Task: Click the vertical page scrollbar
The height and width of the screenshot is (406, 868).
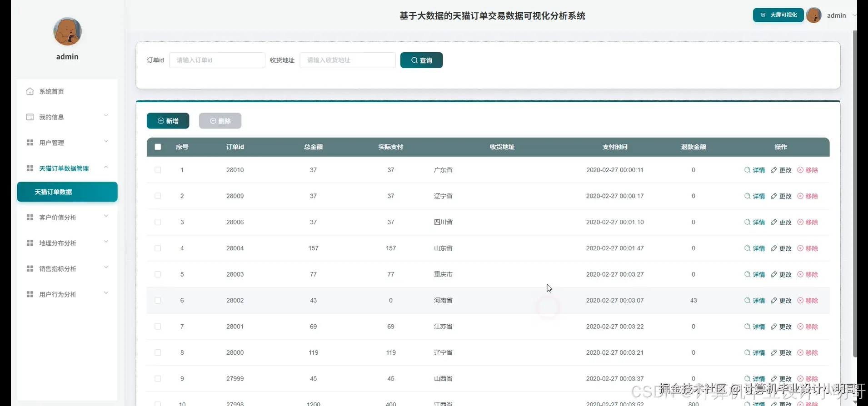Action: (x=855, y=194)
